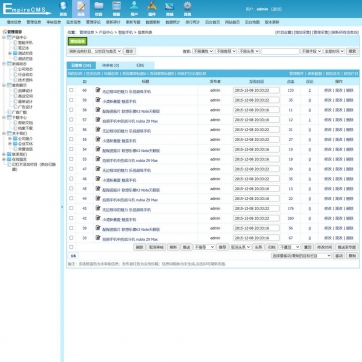The image size is (362, 362).
Task: Open 后台首页 in the submenu bar
Action: pyautogui.click(x=212, y=22)
